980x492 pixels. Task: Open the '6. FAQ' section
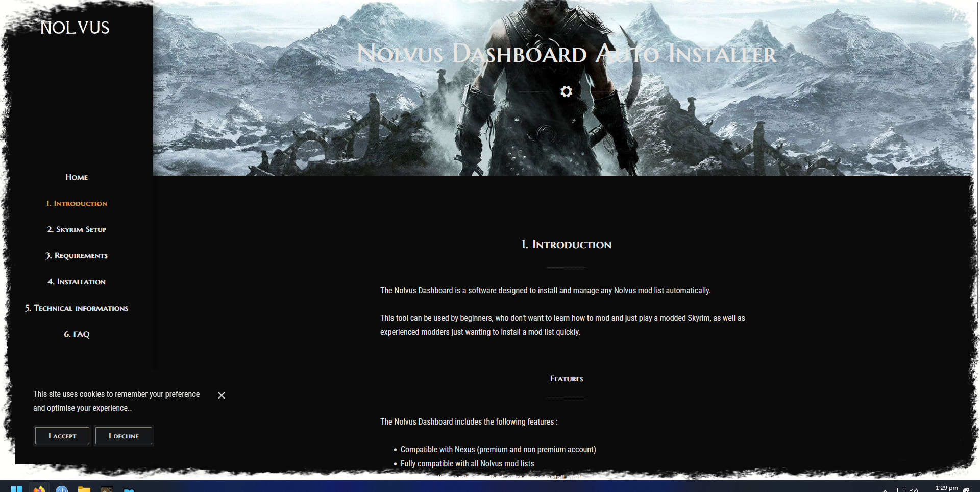76,334
